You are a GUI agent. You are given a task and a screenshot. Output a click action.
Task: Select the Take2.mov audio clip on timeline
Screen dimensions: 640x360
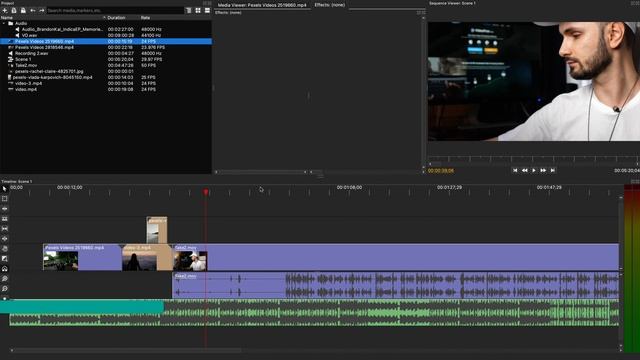[x=396, y=285]
